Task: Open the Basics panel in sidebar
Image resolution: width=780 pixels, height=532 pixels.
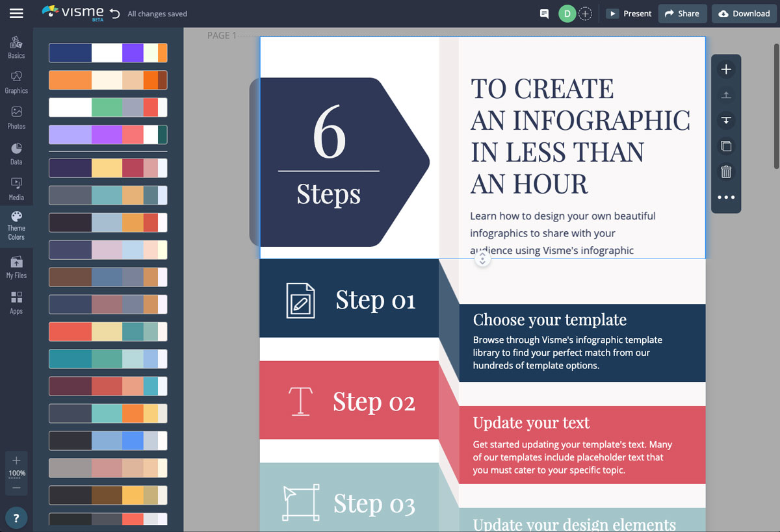Action: coord(16,47)
